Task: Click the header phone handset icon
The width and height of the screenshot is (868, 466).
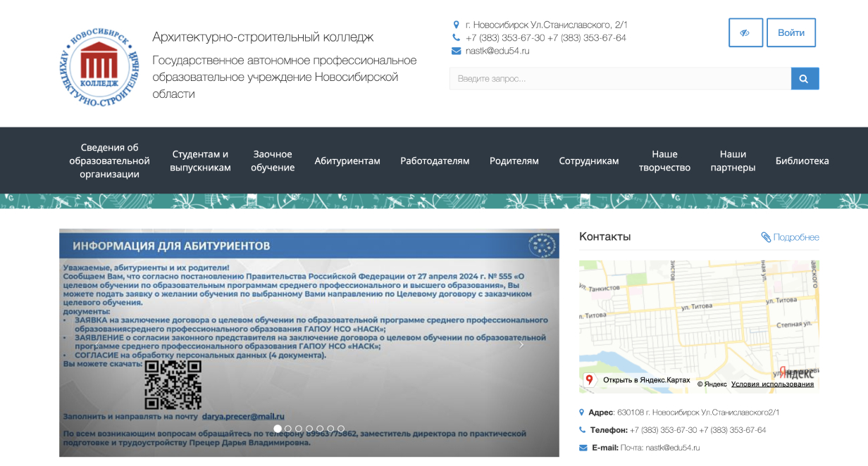Action: 456,38
